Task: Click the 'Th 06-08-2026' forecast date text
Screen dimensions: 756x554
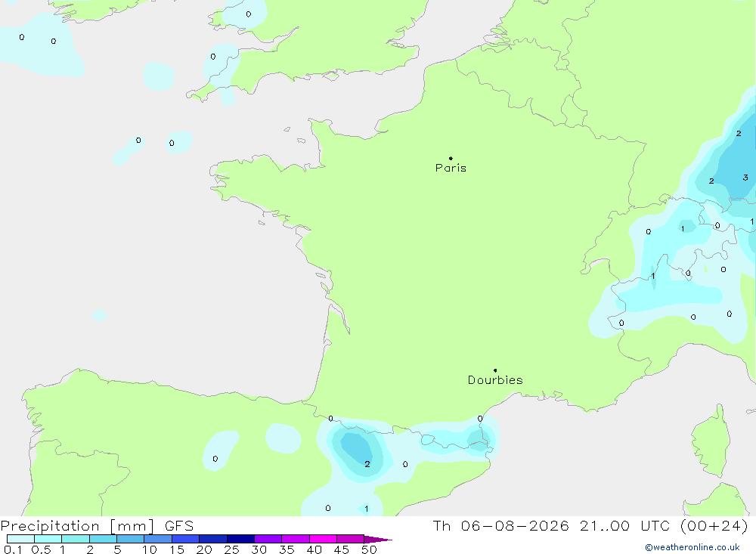Action: point(501,525)
